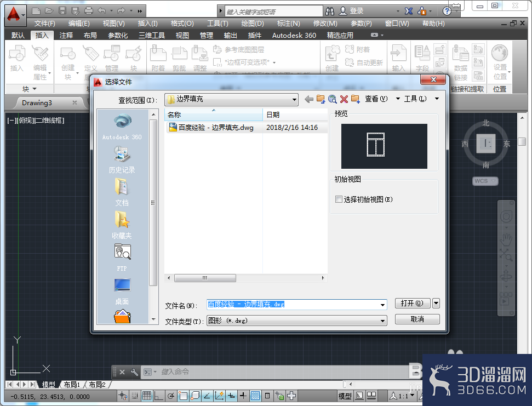
Task: Click the drawing preview thumbnail
Action: click(384, 146)
